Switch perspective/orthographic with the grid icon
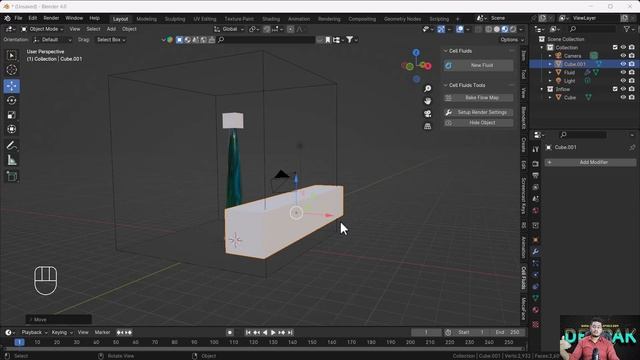Image resolution: width=640 pixels, height=360 pixels. click(x=427, y=126)
